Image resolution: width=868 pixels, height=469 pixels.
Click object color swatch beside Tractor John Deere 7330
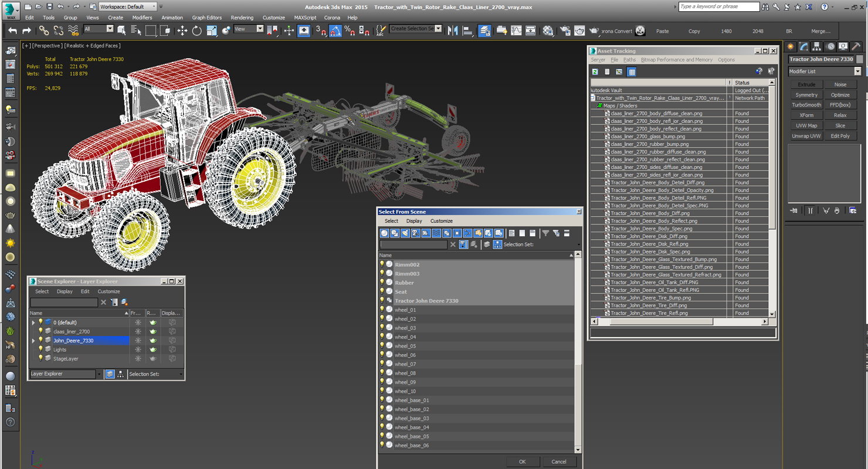[x=860, y=59]
